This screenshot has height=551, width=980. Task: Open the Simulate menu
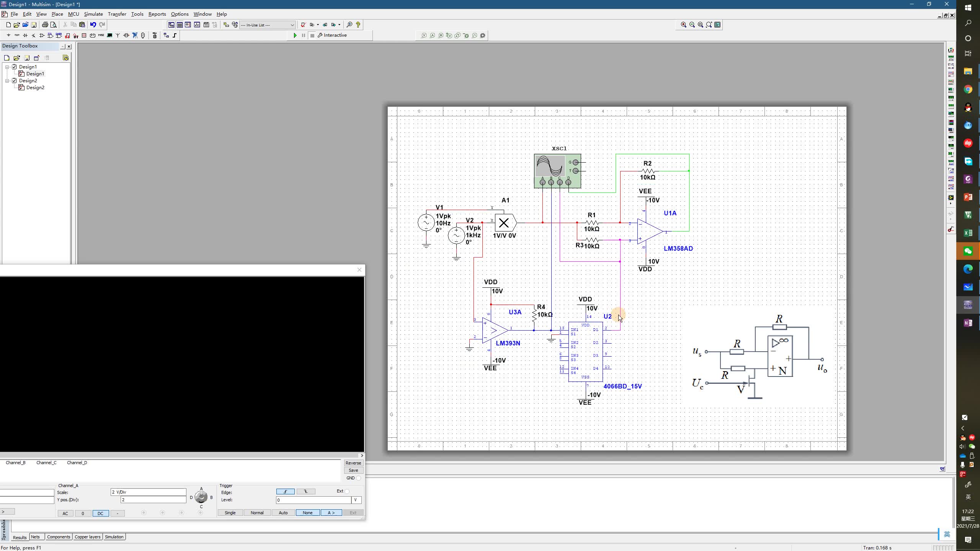coord(93,14)
